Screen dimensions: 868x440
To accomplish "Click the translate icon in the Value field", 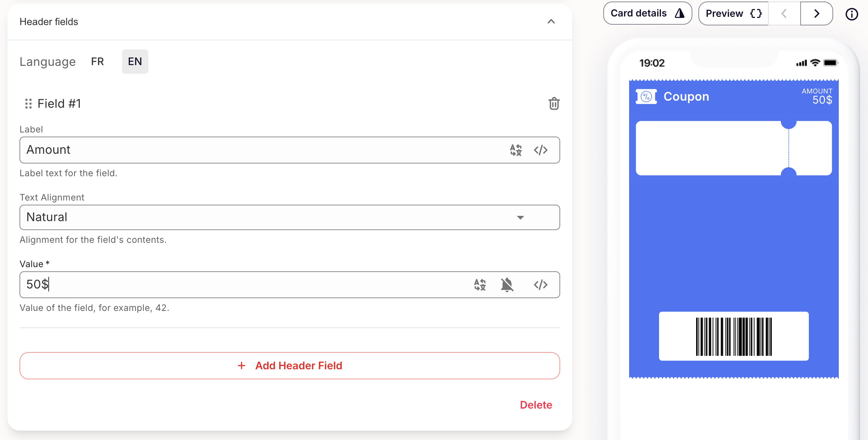I will [480, 285].
